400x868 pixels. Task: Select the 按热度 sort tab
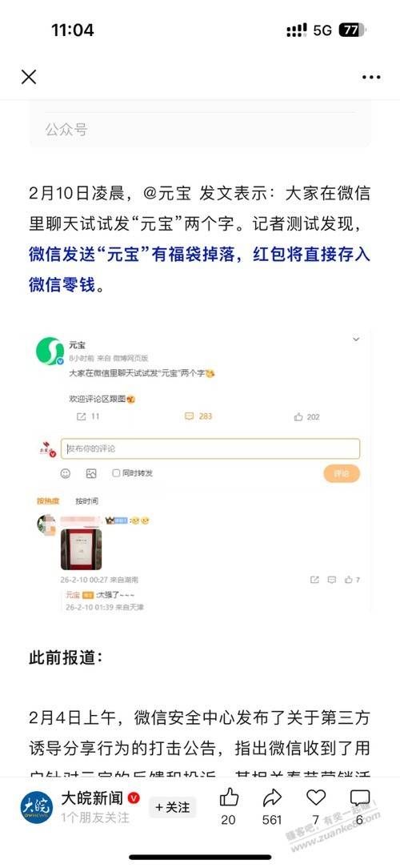(x=48, y=501)
